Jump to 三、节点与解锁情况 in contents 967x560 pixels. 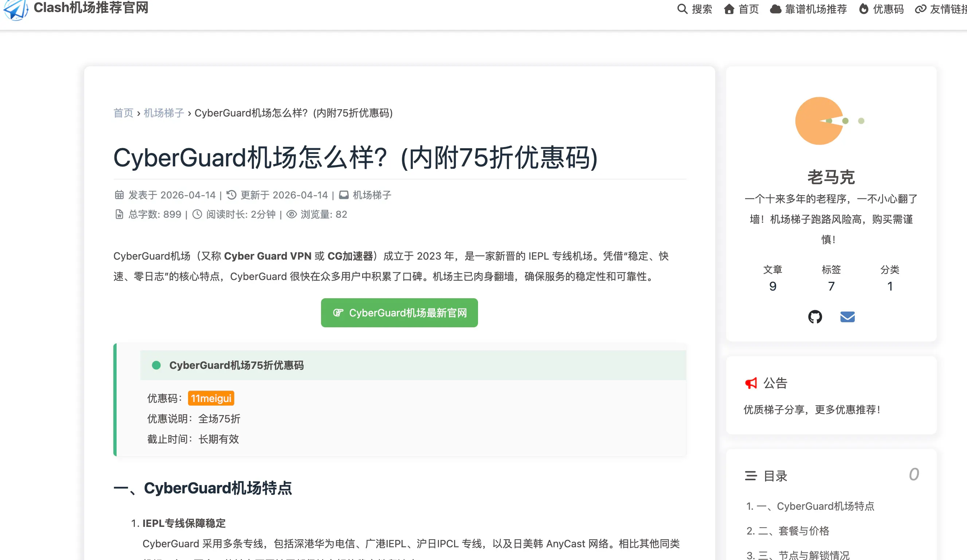click(798, 555)
